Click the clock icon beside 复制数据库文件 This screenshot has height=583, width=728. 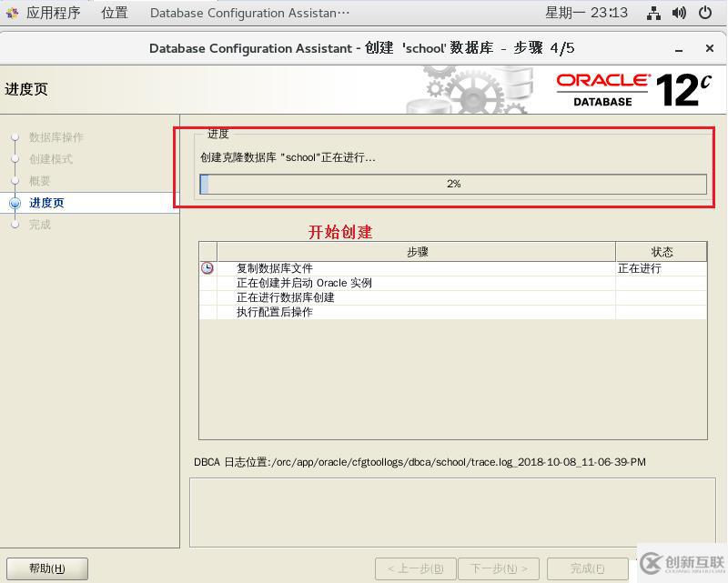tap(207, 267)
